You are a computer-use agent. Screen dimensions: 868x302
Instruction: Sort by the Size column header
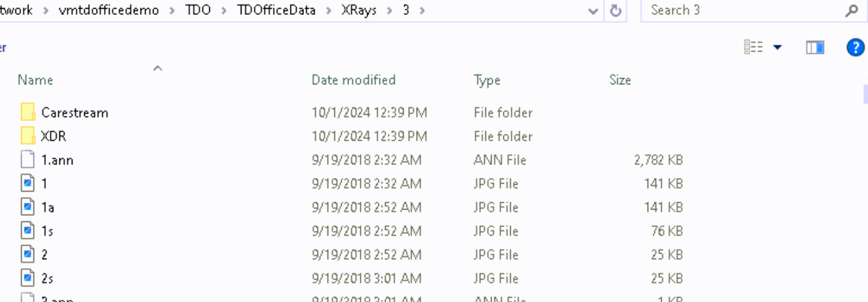(620, 80)
